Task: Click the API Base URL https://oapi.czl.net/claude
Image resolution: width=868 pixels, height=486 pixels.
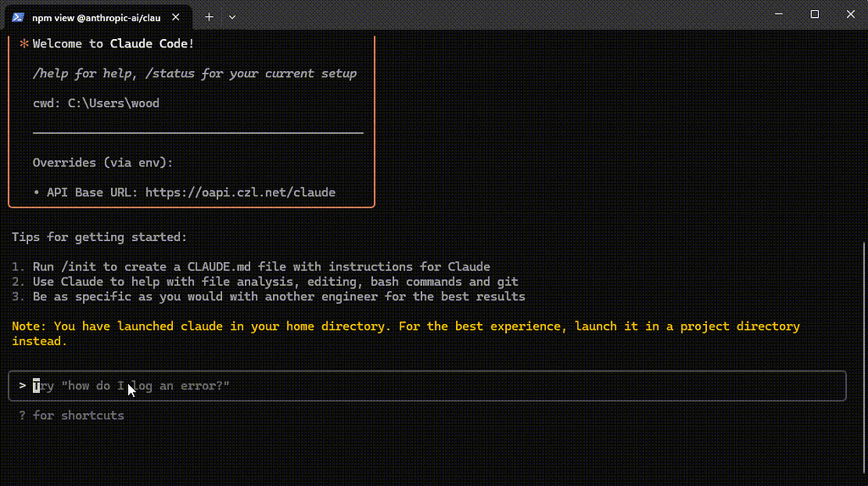Action: [240, 193]
